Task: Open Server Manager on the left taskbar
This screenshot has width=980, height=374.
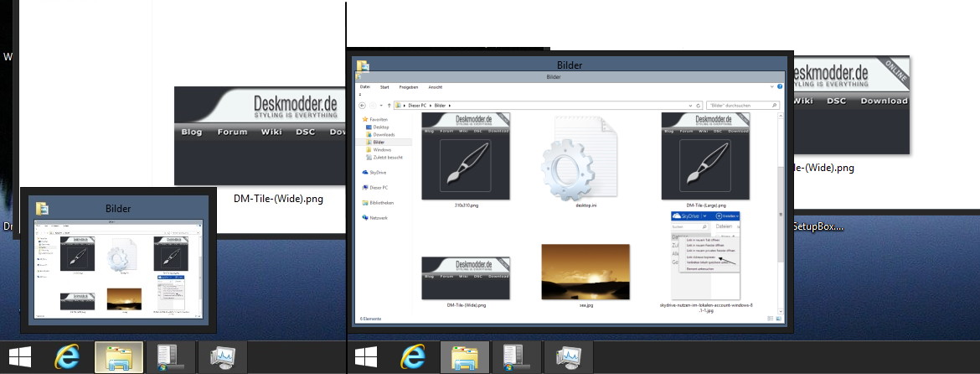Action: tap(171, 357)
